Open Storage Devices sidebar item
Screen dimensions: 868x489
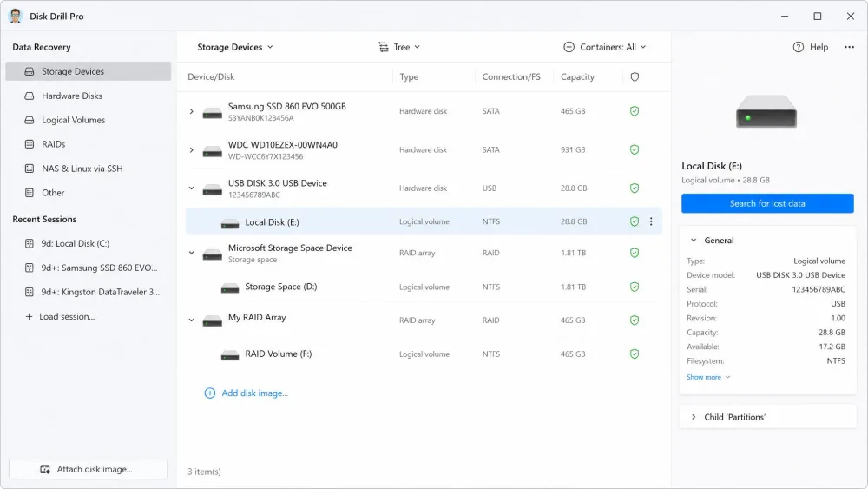coord(88,71)
